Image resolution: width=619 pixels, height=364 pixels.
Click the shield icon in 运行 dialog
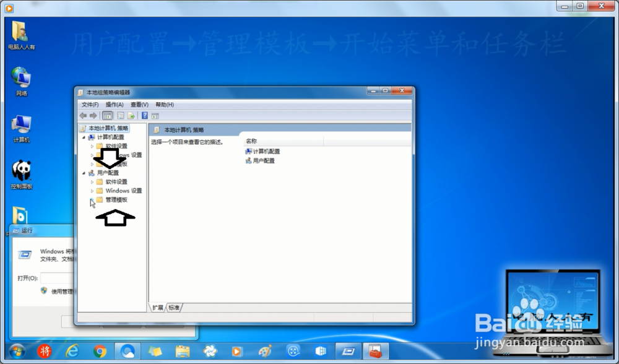(44, 291)
